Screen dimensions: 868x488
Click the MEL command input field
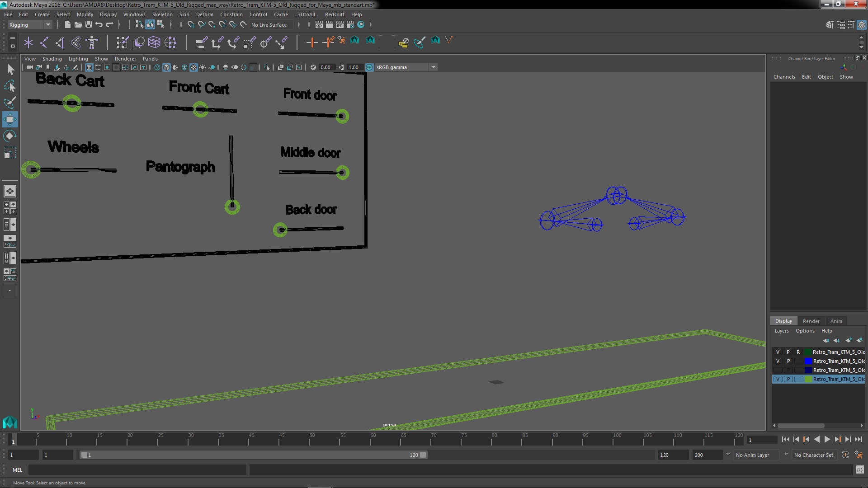tap(137, 470)
